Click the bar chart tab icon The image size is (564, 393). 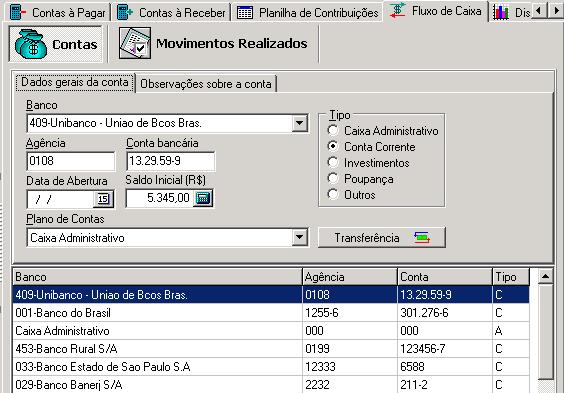[x=501, y=13]
